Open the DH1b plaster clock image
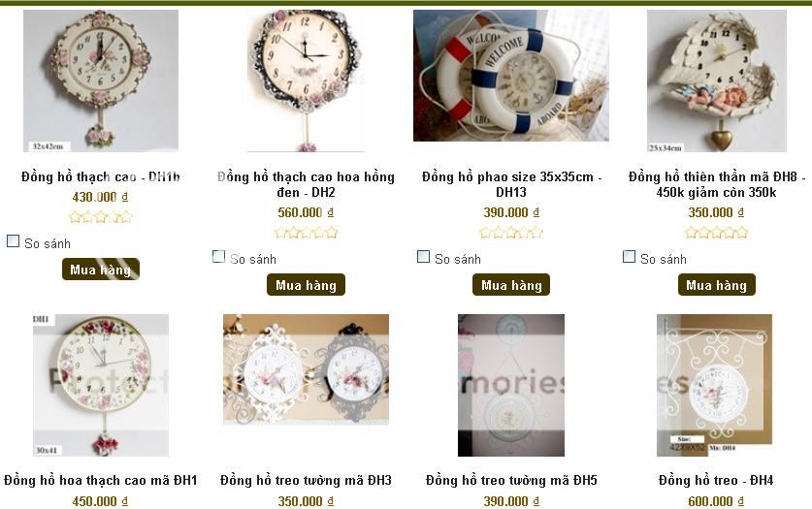The height and width of the screenshot is (509, 812). pyautogui.click(x=101, y=81)
